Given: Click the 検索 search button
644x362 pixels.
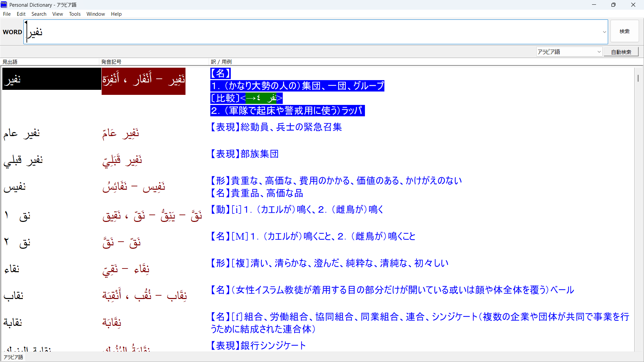Looking at the screenshot, I should pos(624,32).
